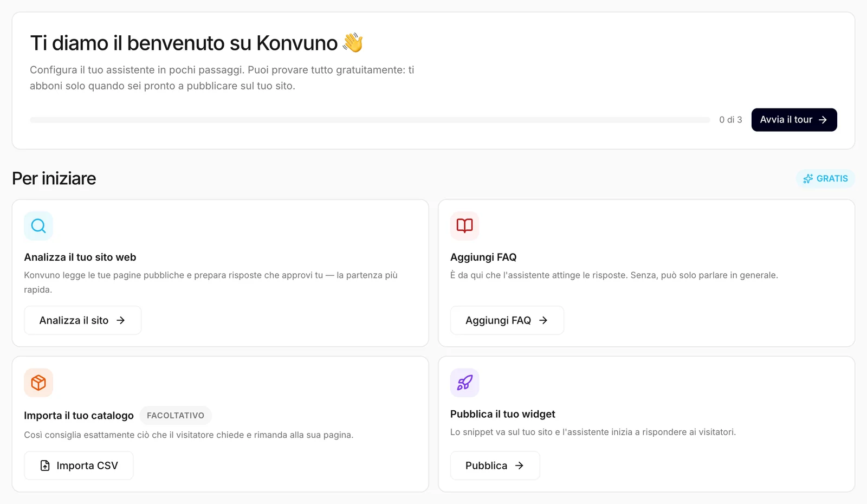Viewport: 867px width, 504px height.
Task: Click the sparkle icon in the GRATIS badge
Action: coord(808,179)
